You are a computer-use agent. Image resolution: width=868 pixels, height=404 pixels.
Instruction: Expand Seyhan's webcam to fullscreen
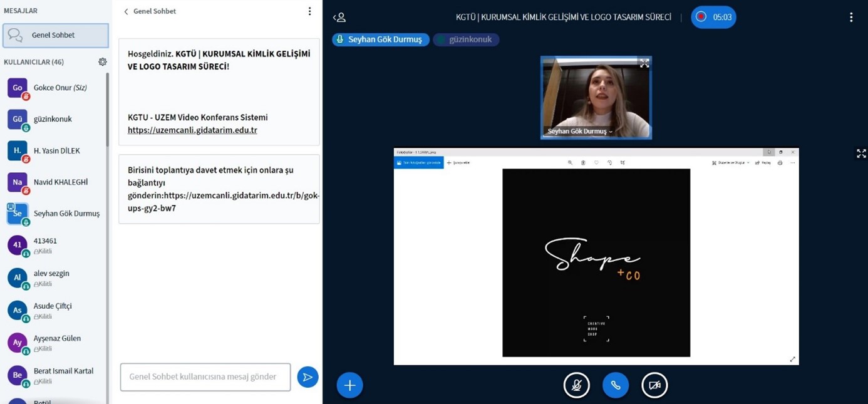click(644, 63)
